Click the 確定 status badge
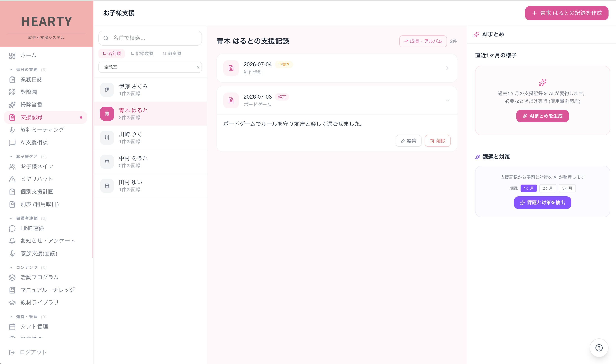The height and width of the screenshot is (364, 616). coord(282,97)
